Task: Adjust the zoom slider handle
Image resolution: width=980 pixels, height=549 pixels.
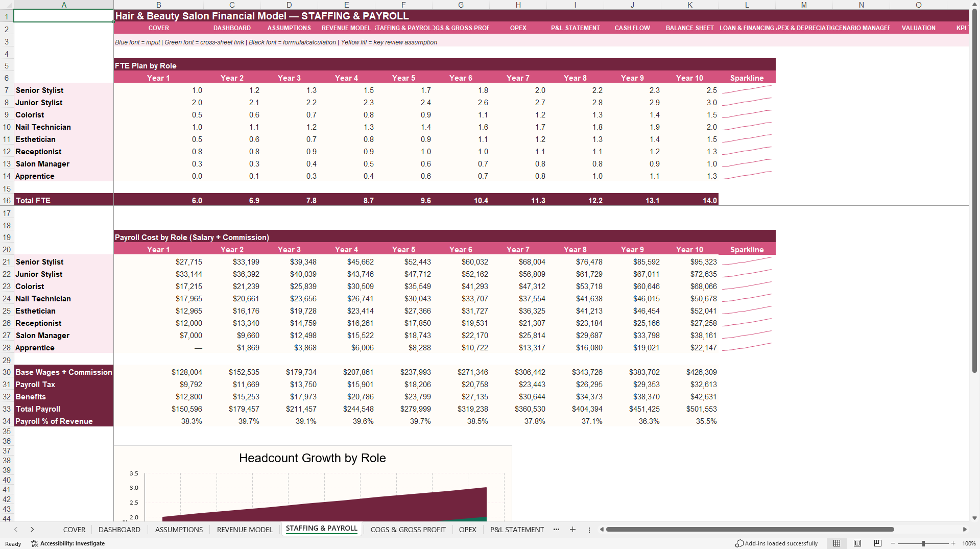Action: pos(923,543)
